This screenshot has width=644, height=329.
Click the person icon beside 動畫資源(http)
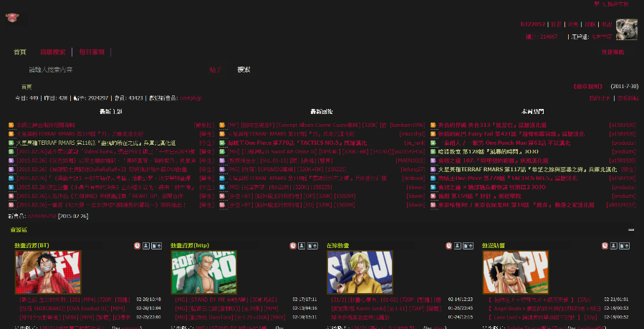pos(302,246)
